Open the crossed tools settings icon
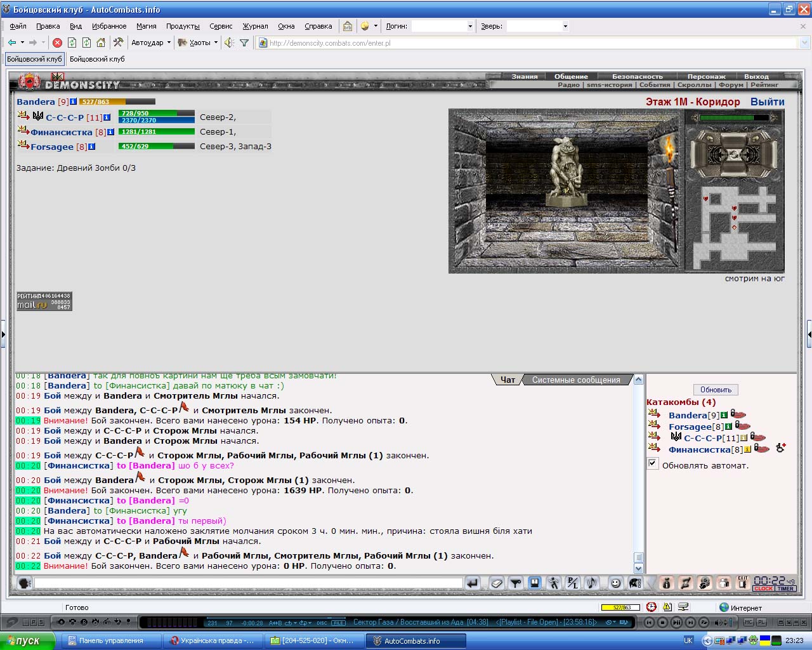Viewport: 812px width, 650px height. click(118, 43)
